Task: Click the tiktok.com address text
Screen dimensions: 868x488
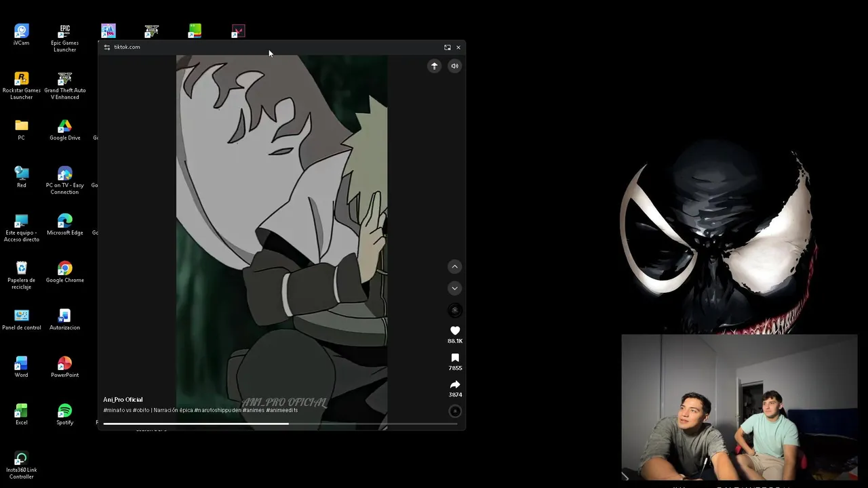Action: 127,47
